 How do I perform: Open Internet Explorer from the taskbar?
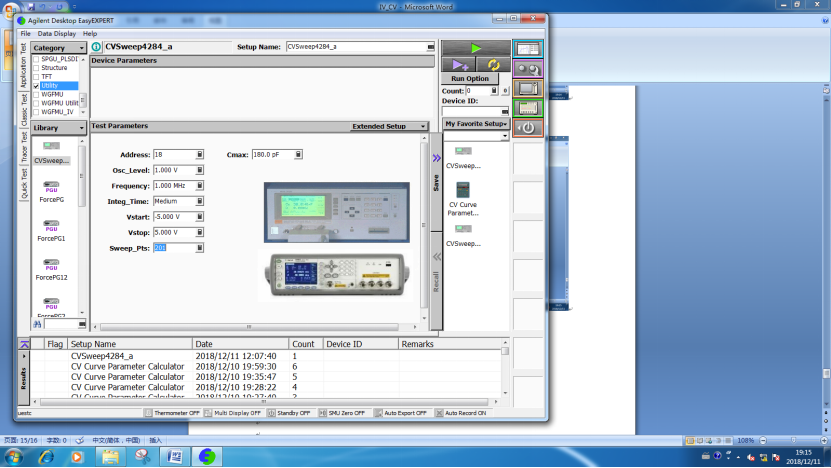click(46, 456)
